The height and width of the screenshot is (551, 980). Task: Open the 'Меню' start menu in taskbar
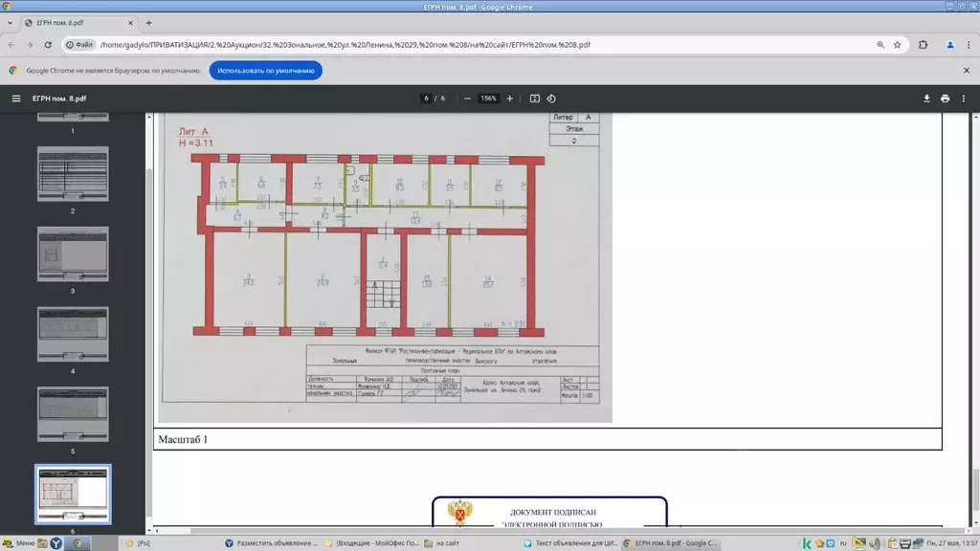pyautogui.click(x=19, y=543)
